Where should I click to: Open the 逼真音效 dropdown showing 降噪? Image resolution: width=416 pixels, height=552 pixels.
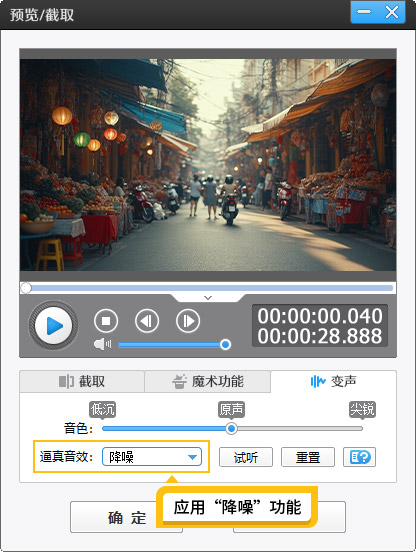[152, 457]
